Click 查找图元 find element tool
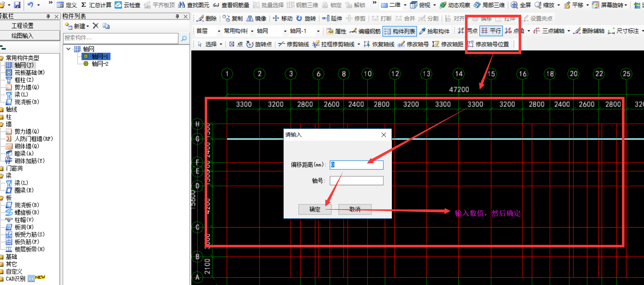 [194, 5]
